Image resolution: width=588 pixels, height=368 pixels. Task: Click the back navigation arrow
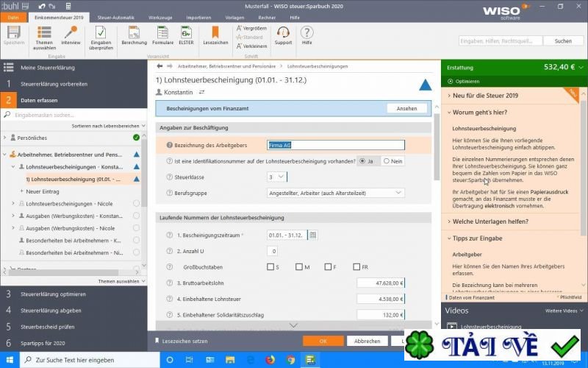click(159, 66)
